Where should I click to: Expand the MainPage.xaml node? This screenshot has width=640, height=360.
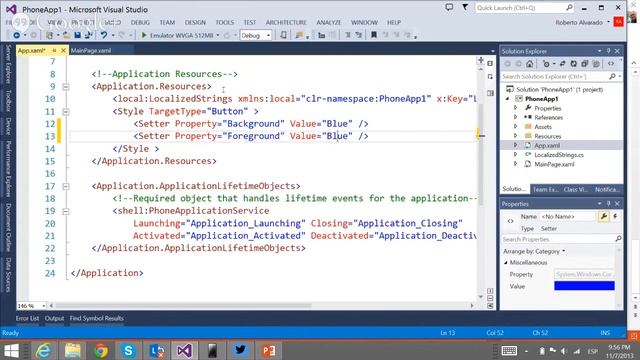point(516,164)
